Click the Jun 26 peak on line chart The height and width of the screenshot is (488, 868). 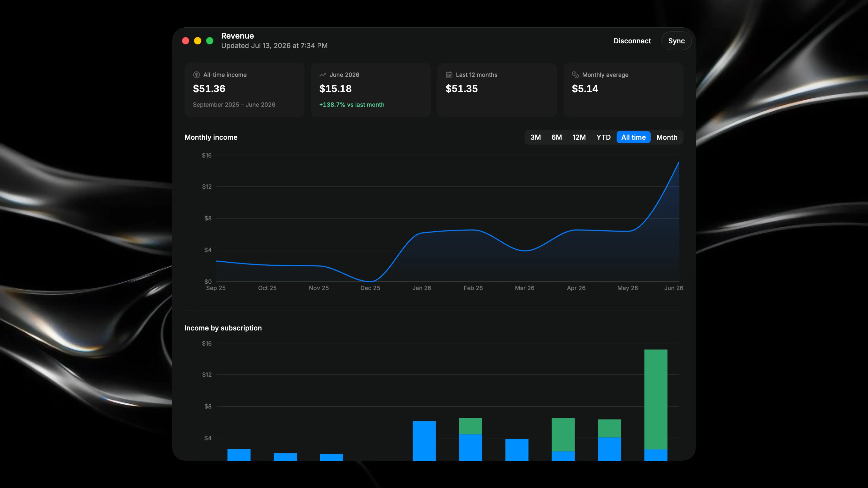click(x=678, y=162)
